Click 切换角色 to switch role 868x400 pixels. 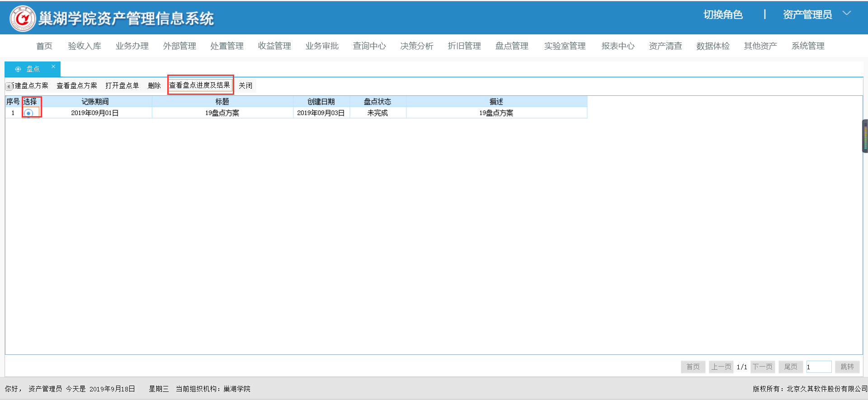(x=723, y=15)
